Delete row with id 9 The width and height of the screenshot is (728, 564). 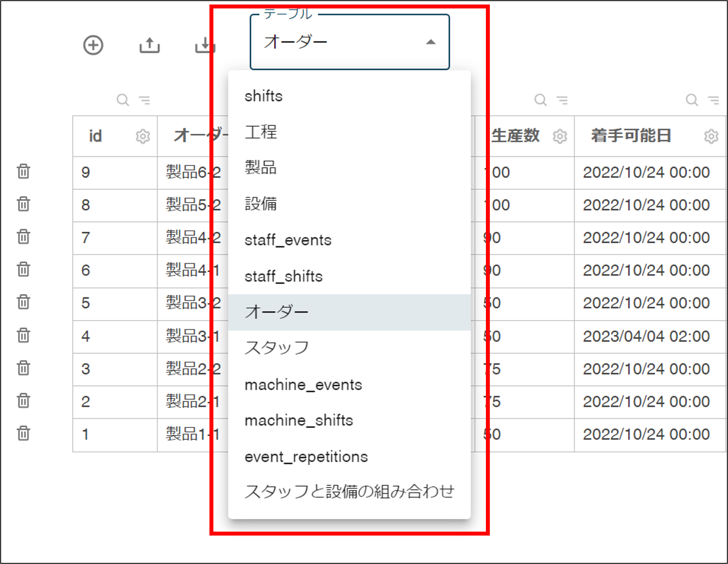[x=23, y=171]
